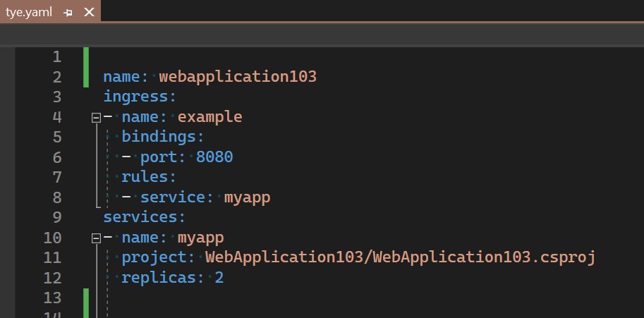Screen dimensions: 644x318
Task: Click the 'replicas:' key
Action: pyautogui.click(x=163, y=278)
